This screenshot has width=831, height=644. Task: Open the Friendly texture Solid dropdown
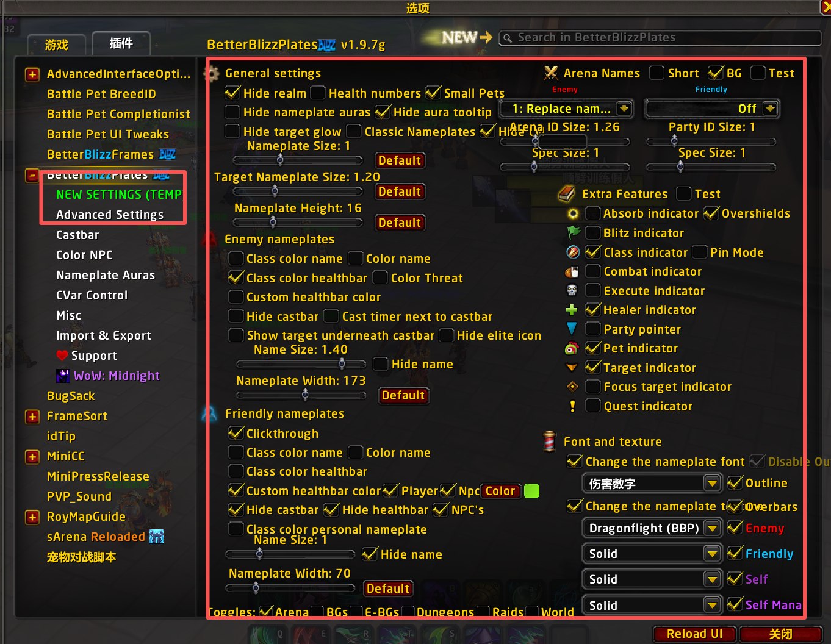(652, 554)
